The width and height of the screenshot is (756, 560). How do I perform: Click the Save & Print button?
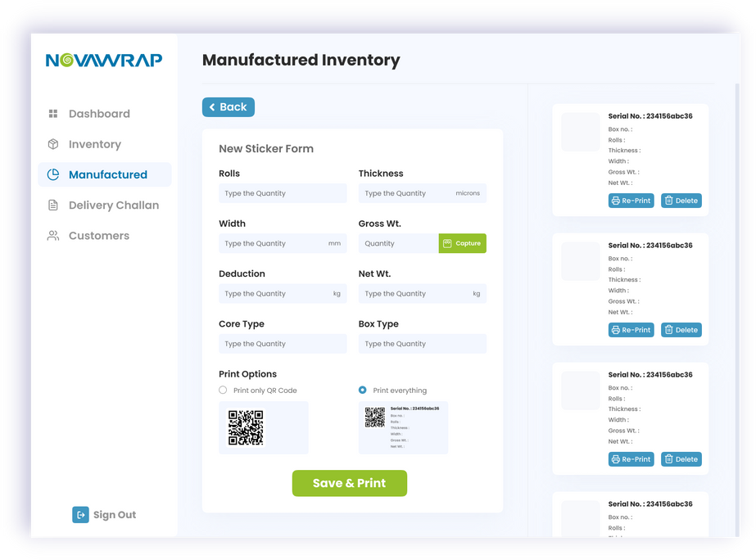pos(349,483)
